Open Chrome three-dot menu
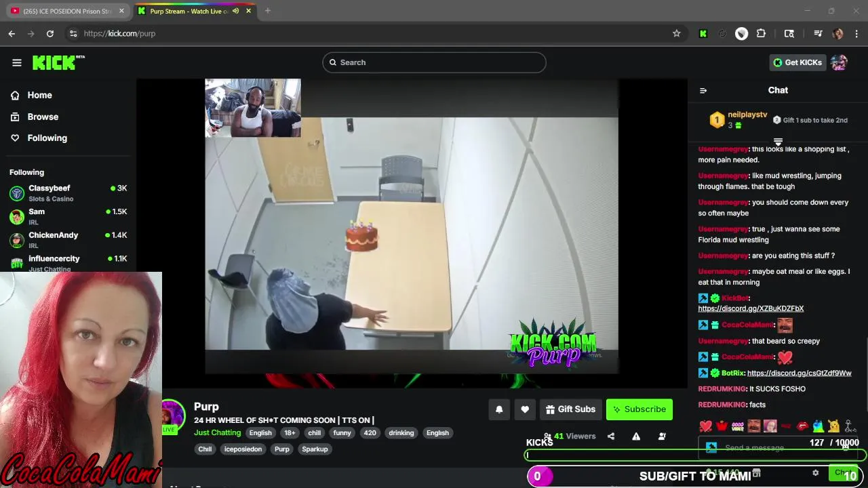The image size is (868, 488). (856, 33)
